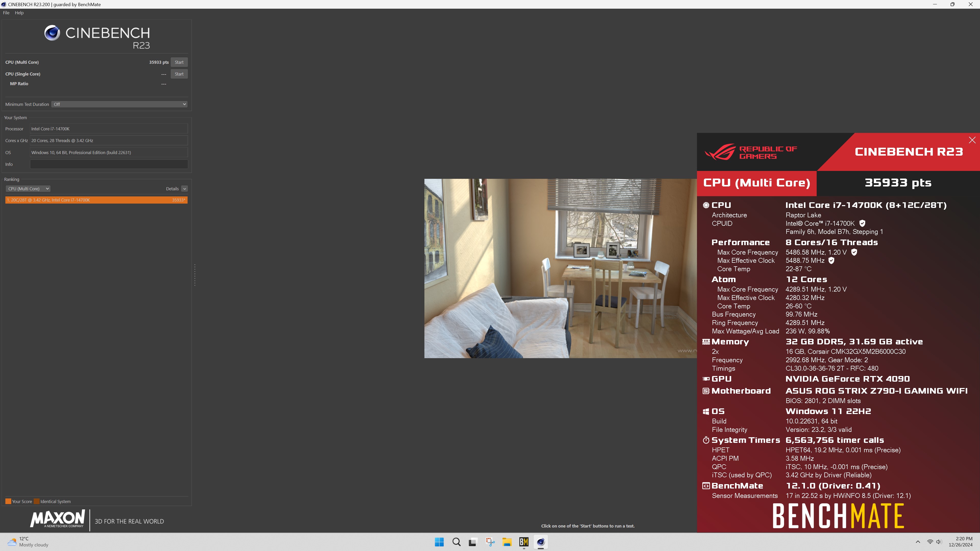Screen dimensions: 980x551
Task: Click the Memory module icon
Action: 706,342
